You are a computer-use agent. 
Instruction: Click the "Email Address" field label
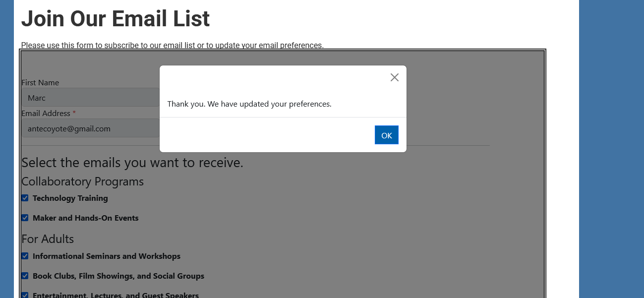(46, 114)
